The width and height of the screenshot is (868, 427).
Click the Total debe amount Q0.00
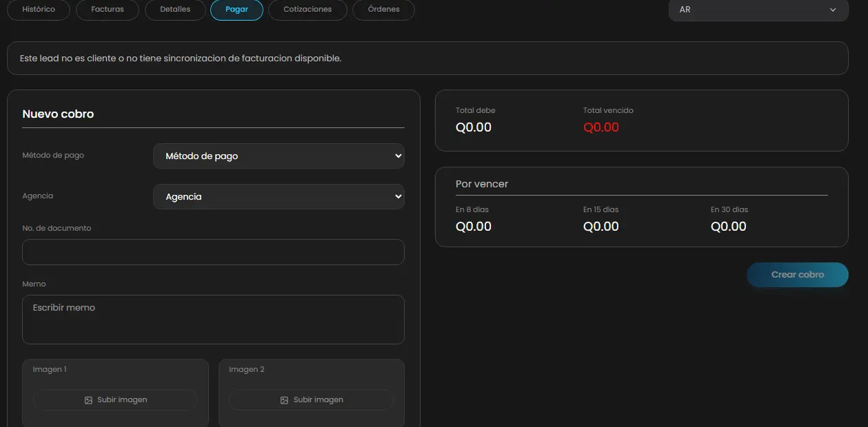pos(474,127)
